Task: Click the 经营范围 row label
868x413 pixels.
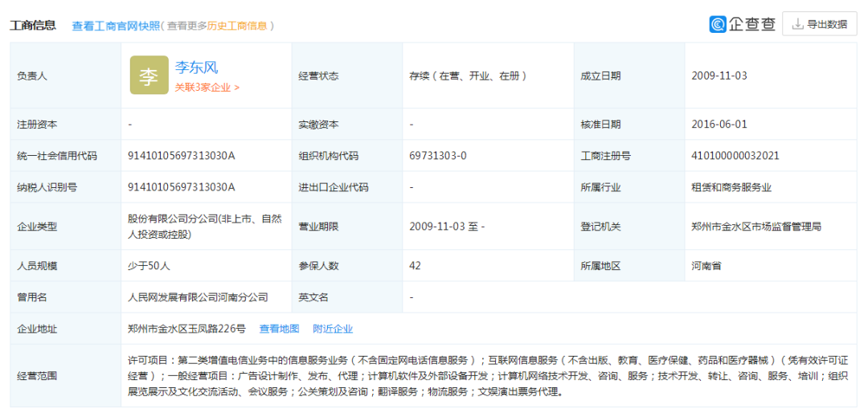Action: (x=37, y=376)
